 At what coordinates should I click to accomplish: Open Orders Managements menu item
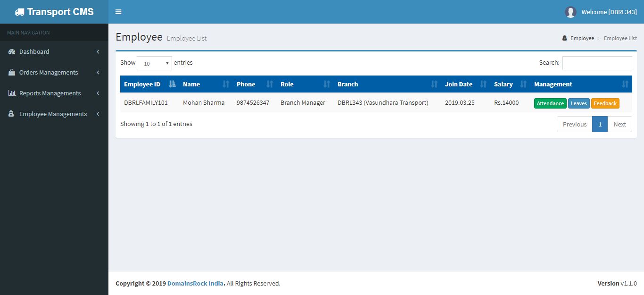point(54,72)
